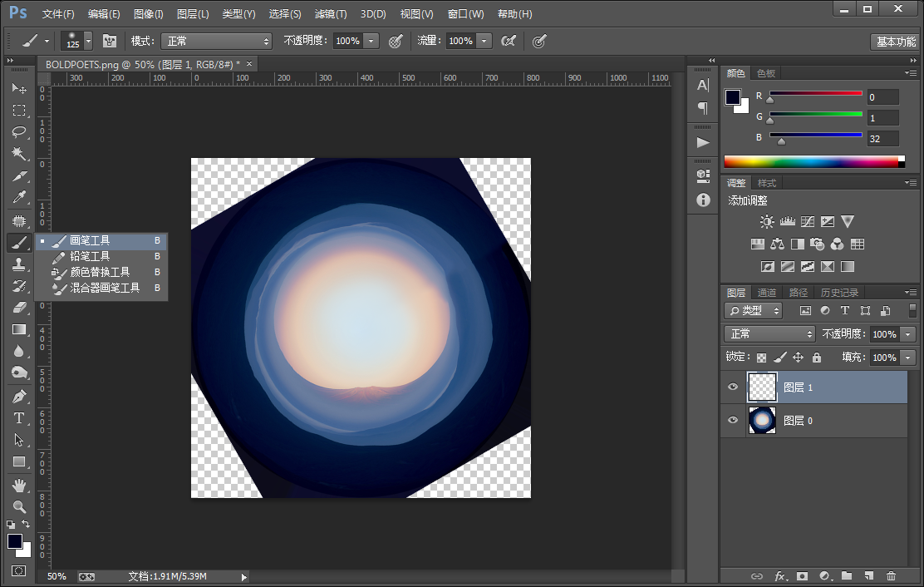The image size is (924, 587).
Task: Click the add layer style fx icon
Action: click(779, 576)
